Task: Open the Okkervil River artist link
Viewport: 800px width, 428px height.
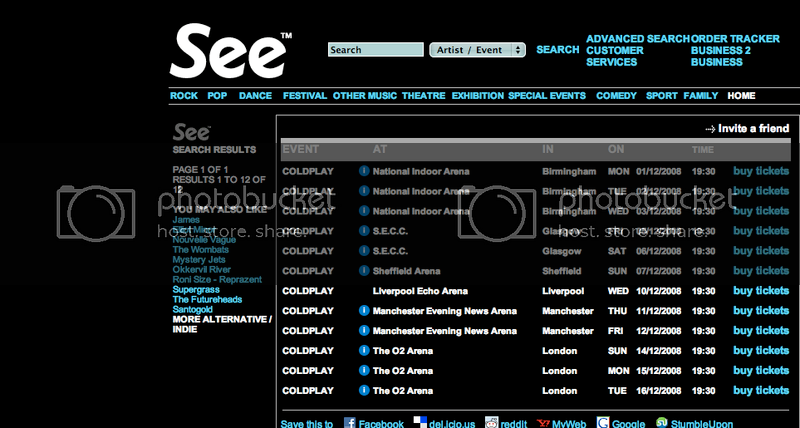Action: tap(202, 269)
